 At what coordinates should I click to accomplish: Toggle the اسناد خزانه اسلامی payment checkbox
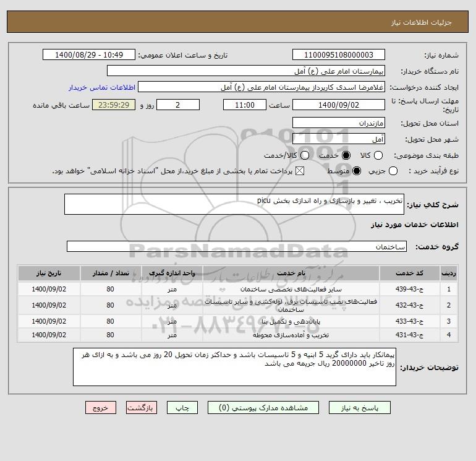[300, 171]
